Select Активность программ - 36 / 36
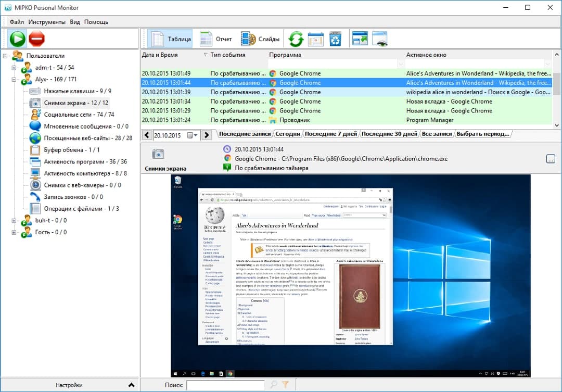The height and width of the screenshot is (392, 562). coord(85,162)
